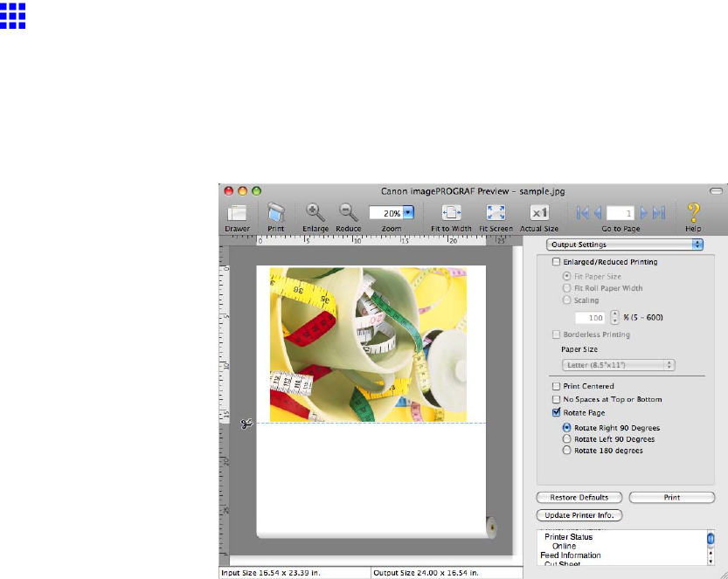
Task: Click Output Size status bar entry
Action: (426, 573)
